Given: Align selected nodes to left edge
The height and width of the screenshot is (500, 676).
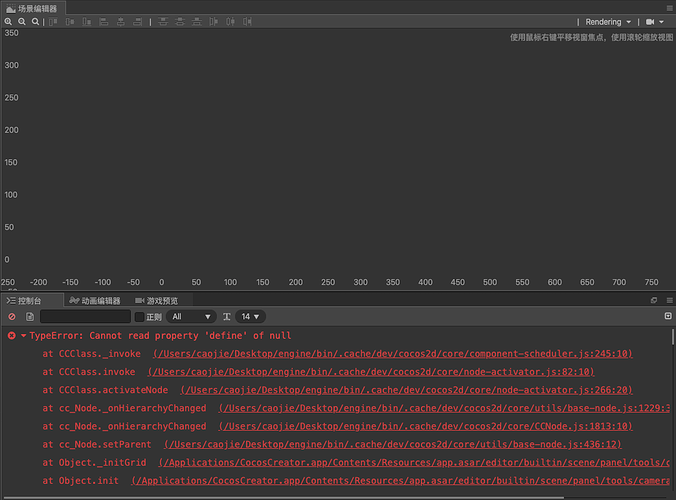Looking at the screenshot, I should click(103, 22).
